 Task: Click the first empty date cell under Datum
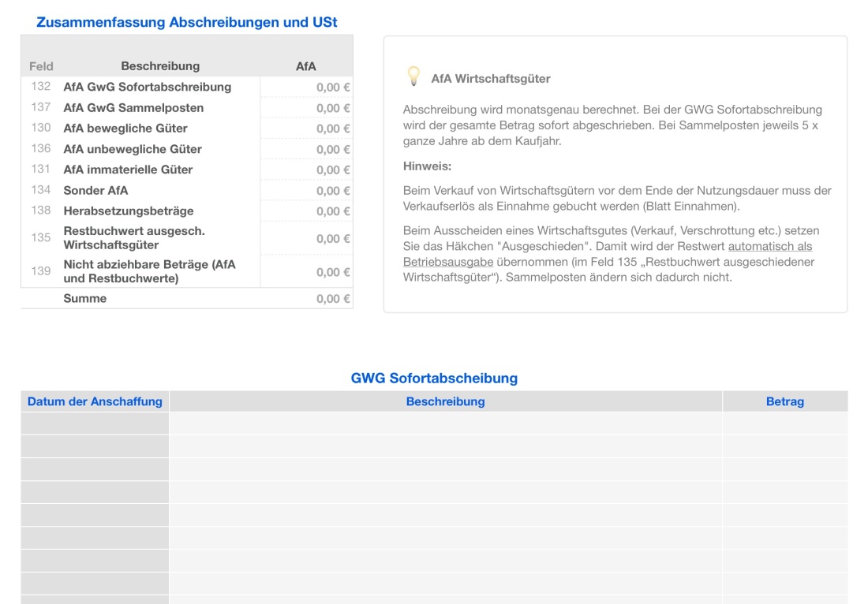tap(92, 423)
